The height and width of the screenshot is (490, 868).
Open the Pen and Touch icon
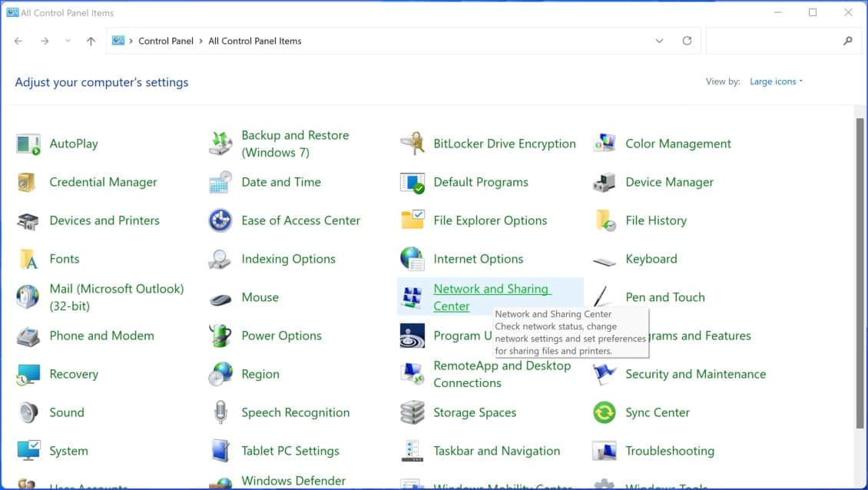(602, 296)
